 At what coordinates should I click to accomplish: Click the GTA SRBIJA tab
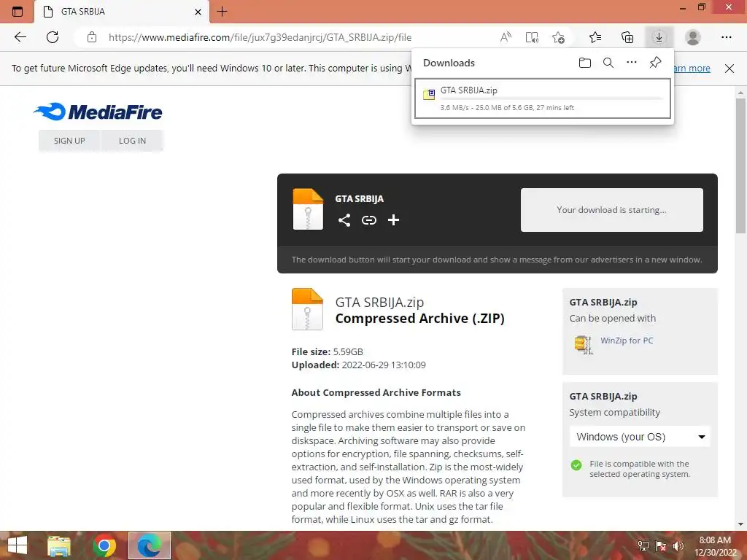point(122,12)
